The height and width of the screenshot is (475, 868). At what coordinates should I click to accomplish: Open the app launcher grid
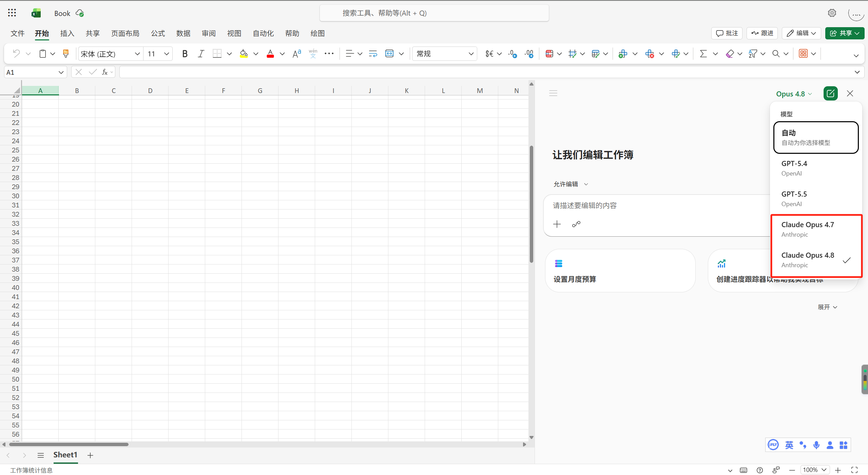point(12,13)
